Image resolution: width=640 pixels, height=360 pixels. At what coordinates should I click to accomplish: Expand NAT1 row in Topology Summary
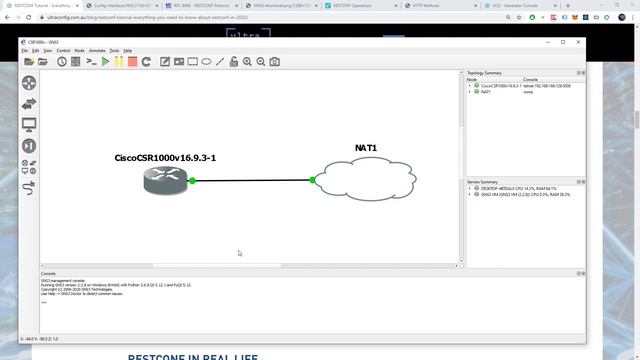pos(469,92)
